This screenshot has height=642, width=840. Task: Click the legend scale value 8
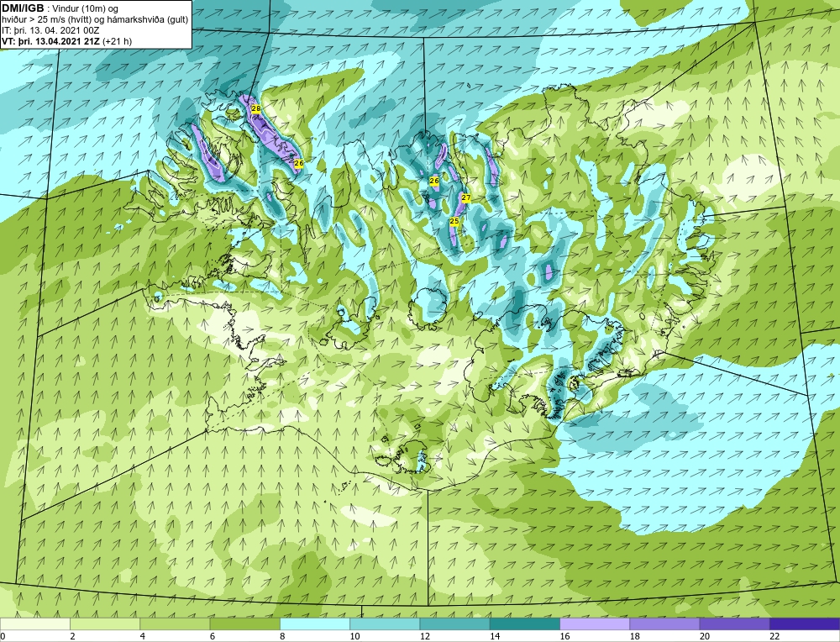pos(282,637)
